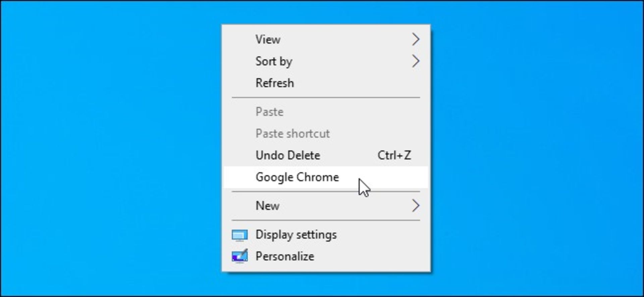
Task: Click the separator line above Display settings
Action: tap(326, 220)
